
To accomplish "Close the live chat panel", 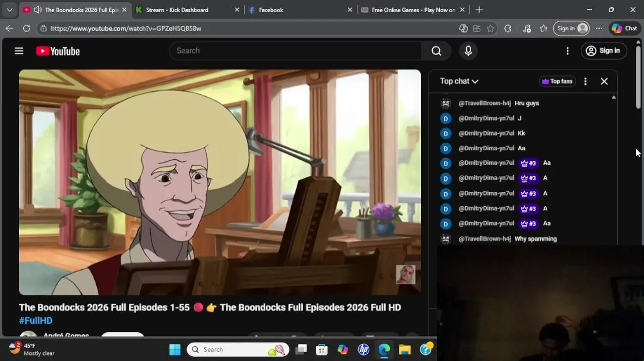I will [x=604, y=81].
